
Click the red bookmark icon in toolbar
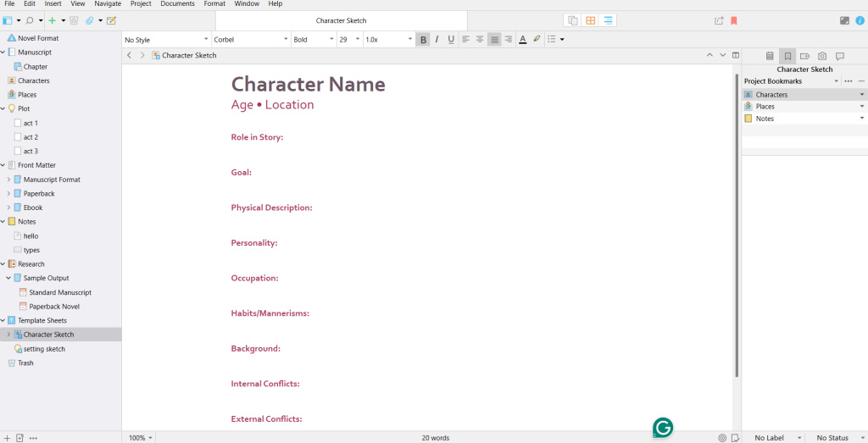[x=734, y=20]
